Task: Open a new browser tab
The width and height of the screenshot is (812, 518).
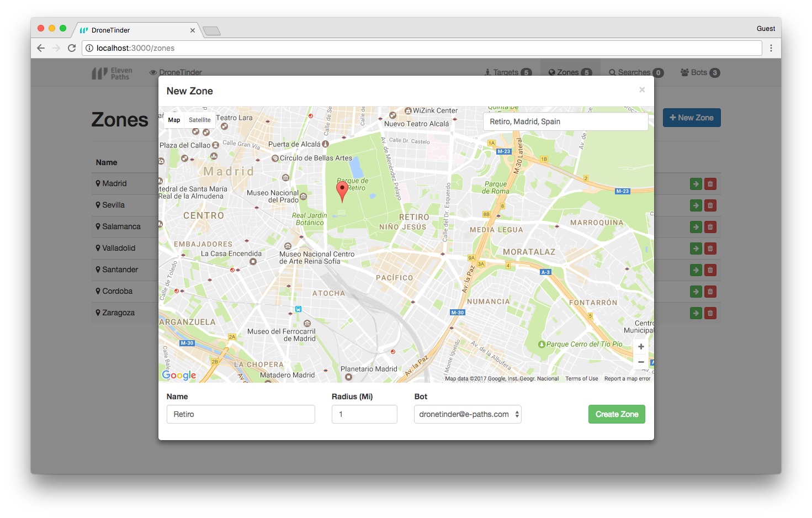Action: [212, 31]
